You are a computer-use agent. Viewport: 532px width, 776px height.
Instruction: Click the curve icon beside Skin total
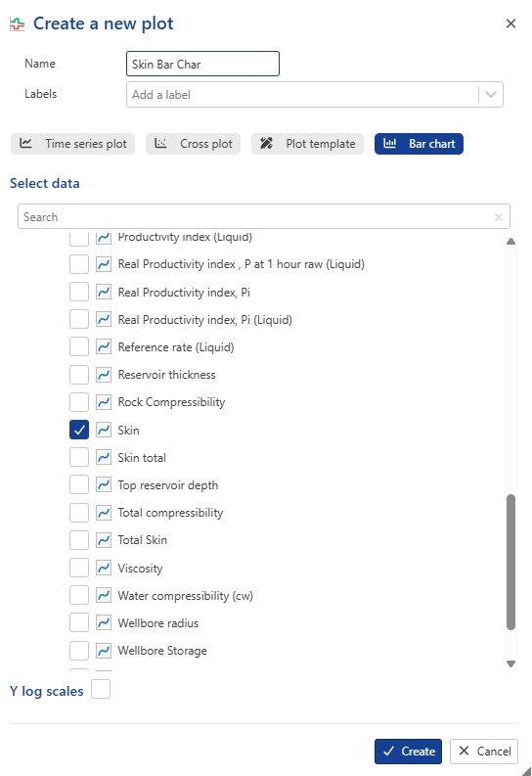[104, 457]
